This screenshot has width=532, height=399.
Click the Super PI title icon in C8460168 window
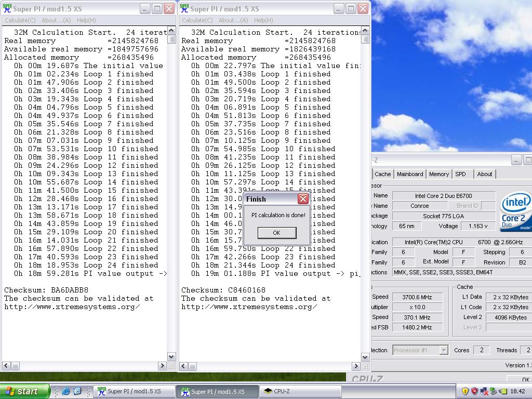pos(184,8)
